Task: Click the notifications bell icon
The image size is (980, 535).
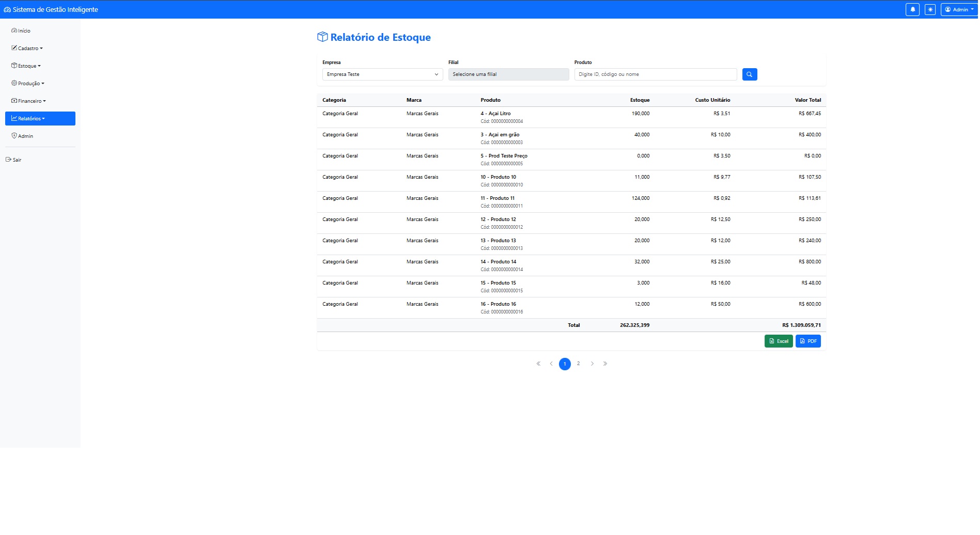Action: [912, 10]
